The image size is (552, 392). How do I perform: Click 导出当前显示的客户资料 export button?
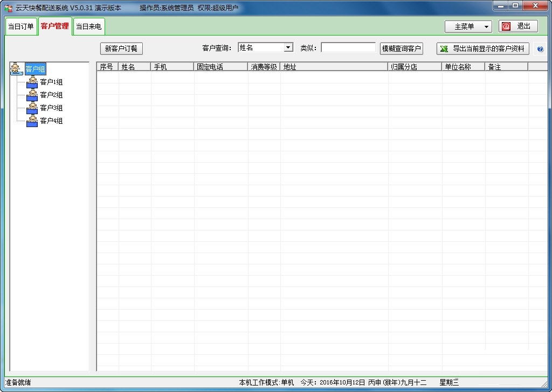tap(482, 48)
